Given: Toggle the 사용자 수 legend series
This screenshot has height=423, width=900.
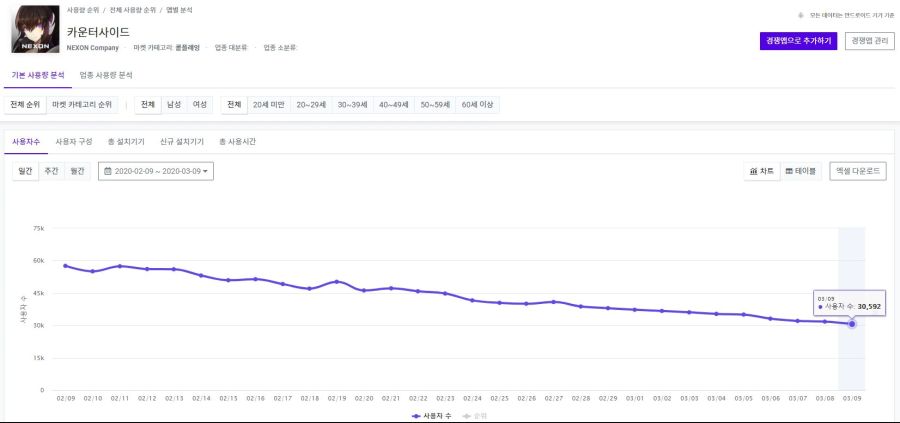Looking at the screenshot, I should (431, 415).
